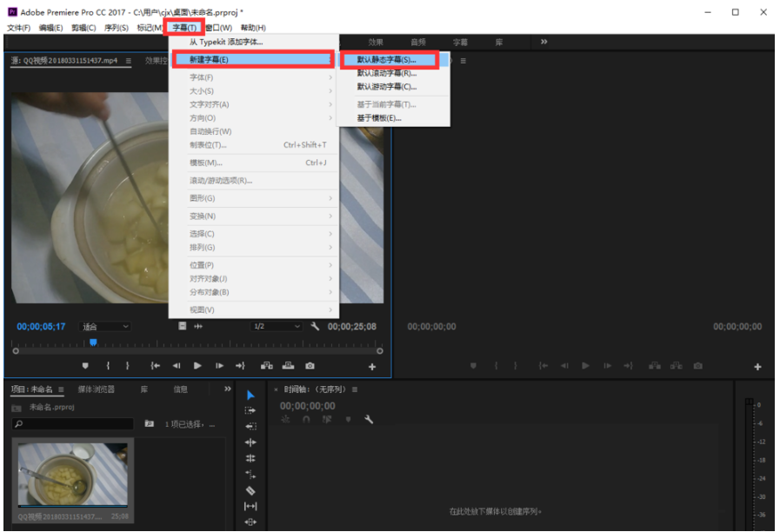Click the Mark In brace icon
This screenshot has width=780, height=532.
(108, 365)
